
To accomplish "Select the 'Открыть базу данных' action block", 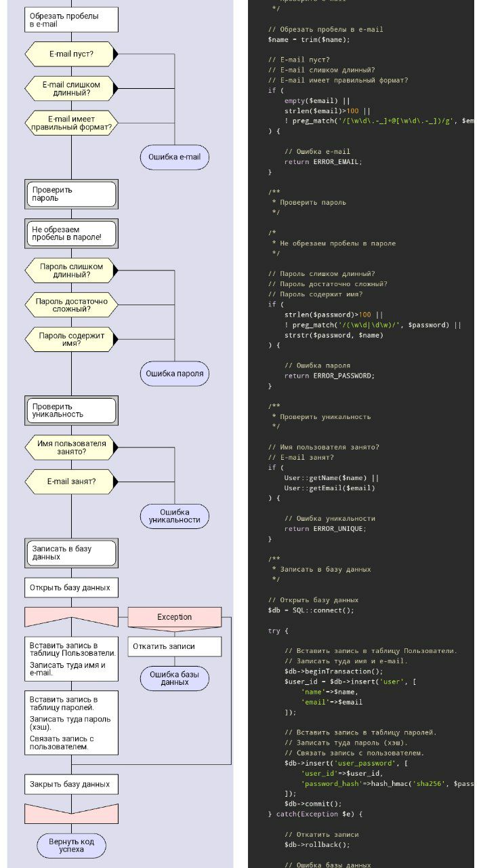I will [71, 587].
